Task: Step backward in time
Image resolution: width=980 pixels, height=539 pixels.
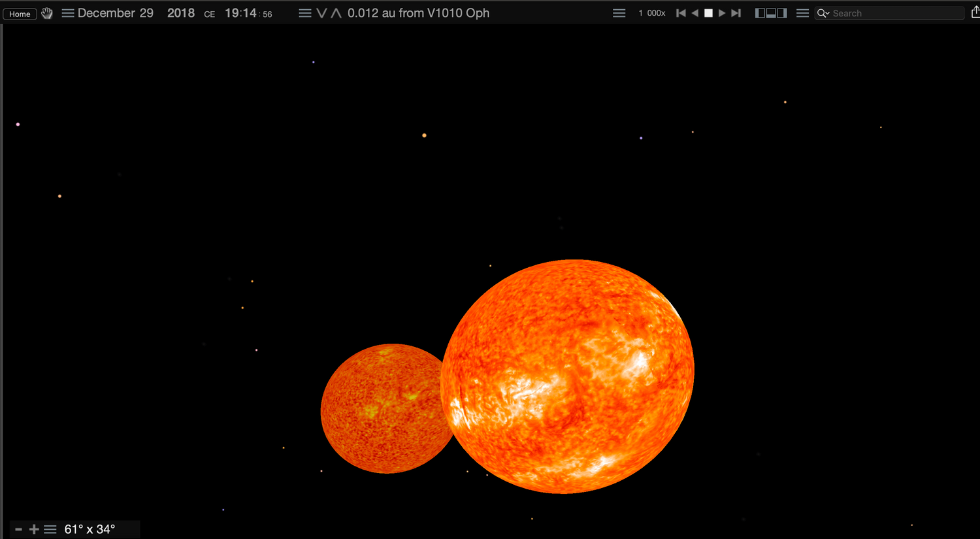Action: (694, 12)
